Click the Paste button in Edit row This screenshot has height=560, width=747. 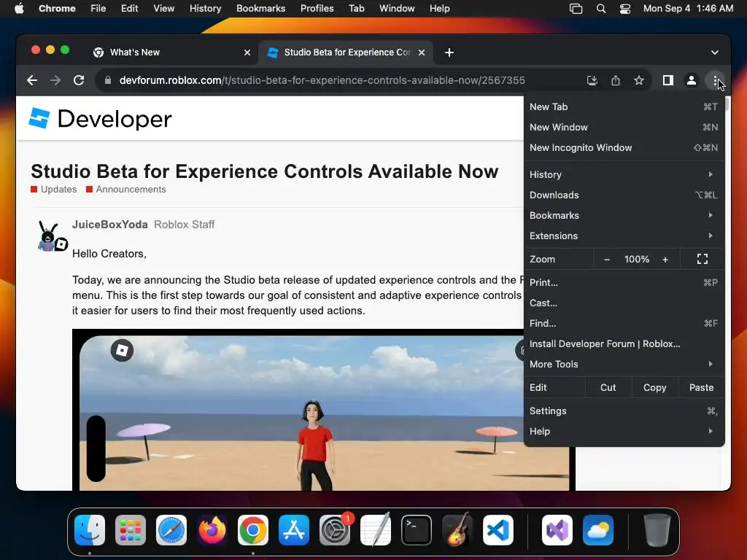(x=701, y=388)
